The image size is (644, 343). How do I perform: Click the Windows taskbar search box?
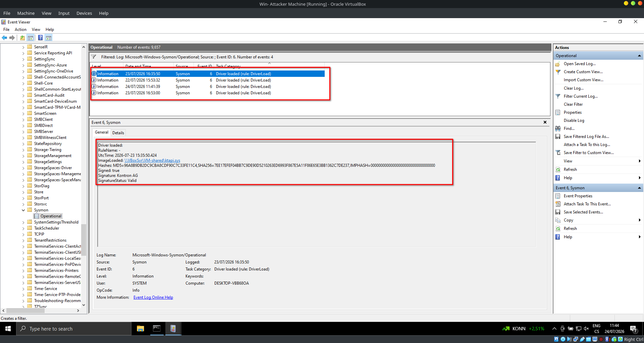click(x=74, y=329)
